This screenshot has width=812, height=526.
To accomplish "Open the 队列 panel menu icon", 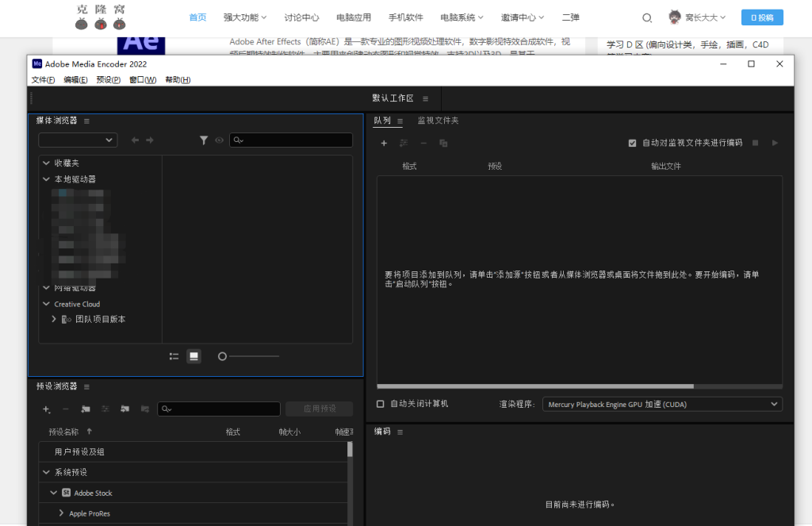I will (x=400, y=121).
